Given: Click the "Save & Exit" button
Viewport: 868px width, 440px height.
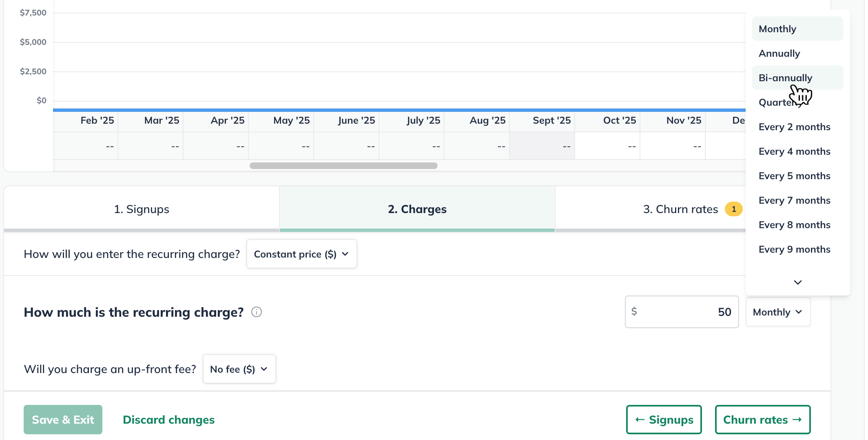Looking at the screenshot, I should [x=63, y=419].
